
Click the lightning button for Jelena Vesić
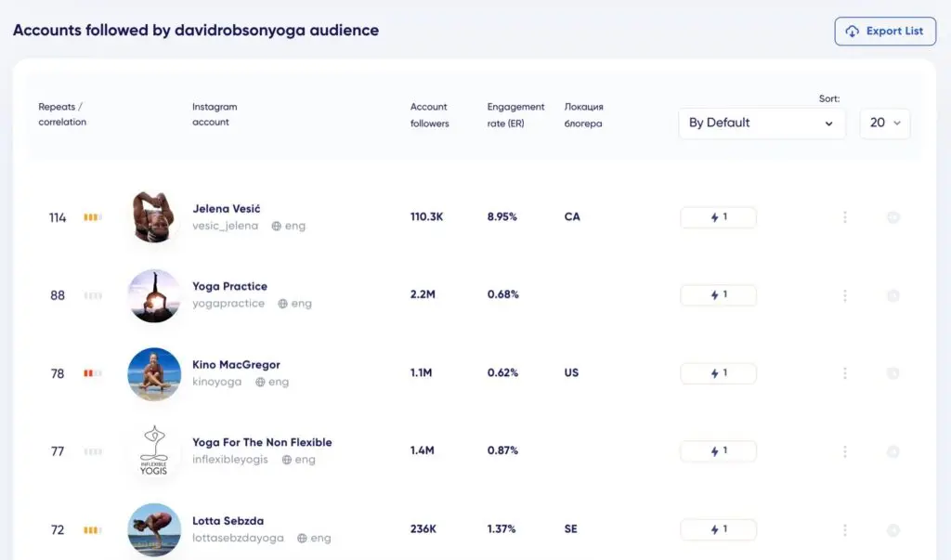[718, 217]
